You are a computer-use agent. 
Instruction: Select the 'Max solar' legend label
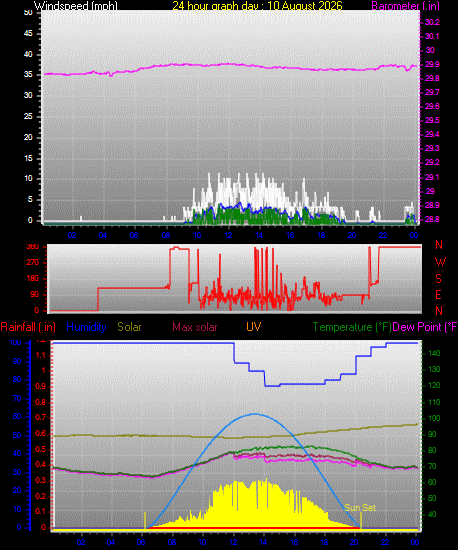click(x=195, y=327)
